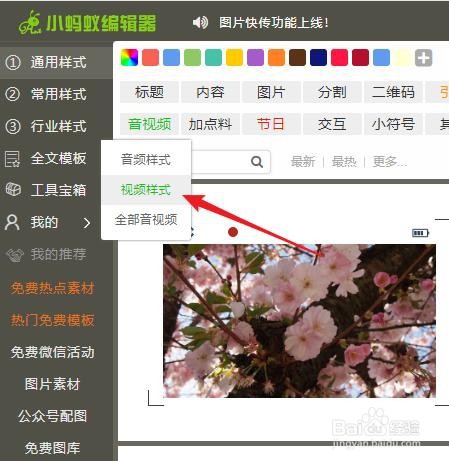
Task: Open 热门免费模板 link
Action: [x=52, y=320]
